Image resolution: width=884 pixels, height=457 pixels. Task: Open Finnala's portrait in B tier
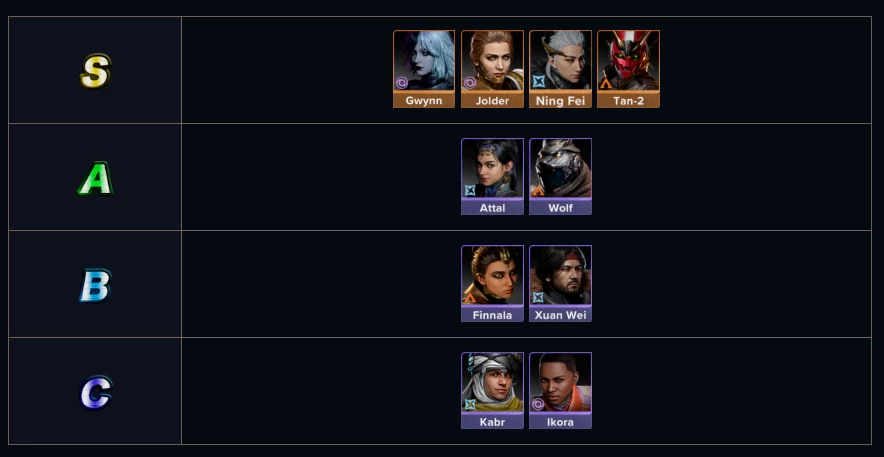point(492,276)
